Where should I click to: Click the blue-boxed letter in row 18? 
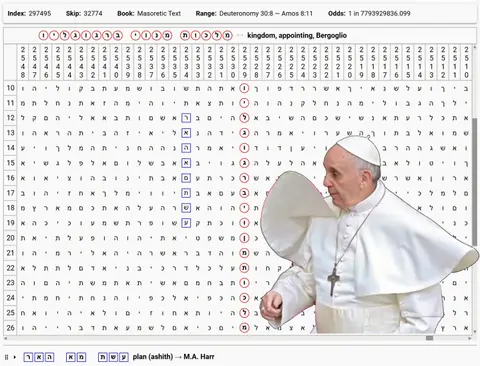(186, 208)
